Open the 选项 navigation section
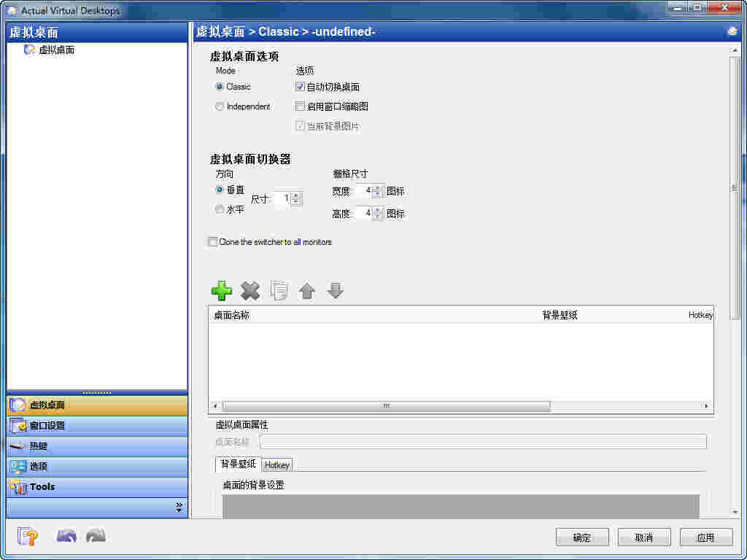 tap(97, 467)
